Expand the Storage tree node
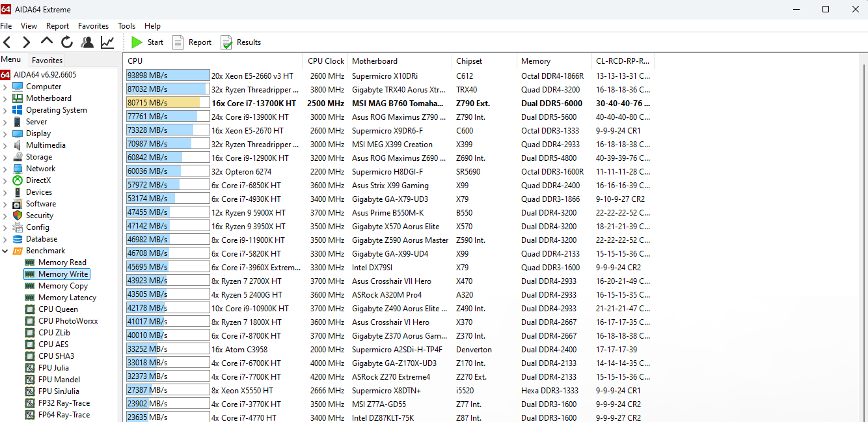 tap(5, 157)
